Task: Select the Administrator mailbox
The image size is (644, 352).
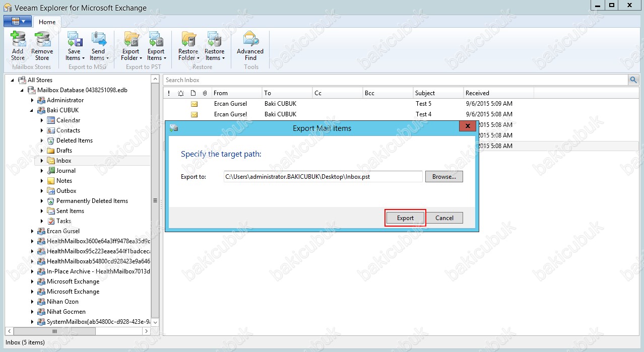Action: [65, 100]
